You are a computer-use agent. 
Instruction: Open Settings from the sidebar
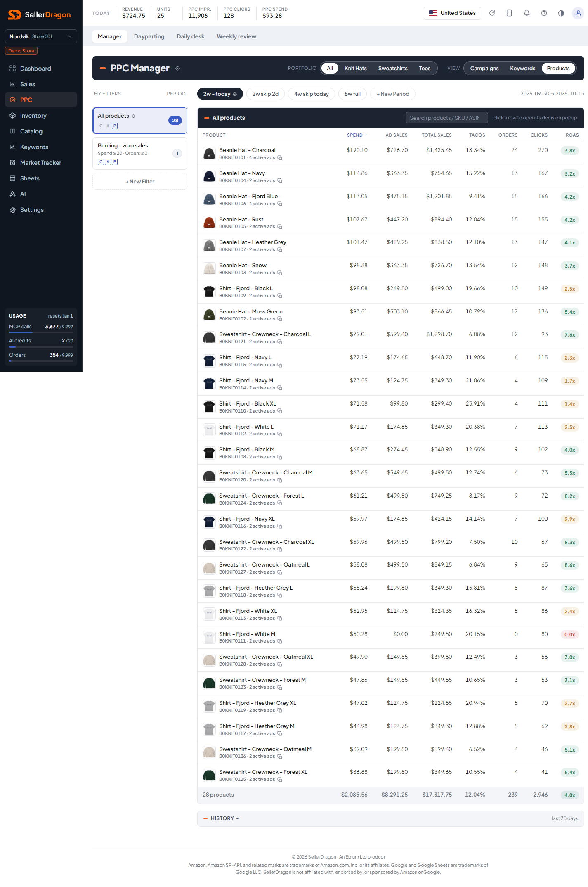coord(41,210)
